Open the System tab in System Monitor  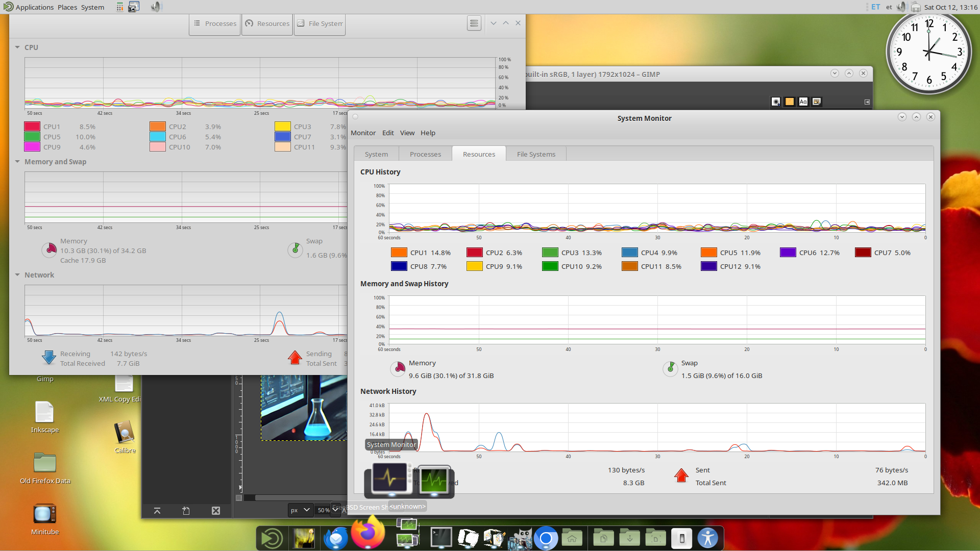pos(376,154)
